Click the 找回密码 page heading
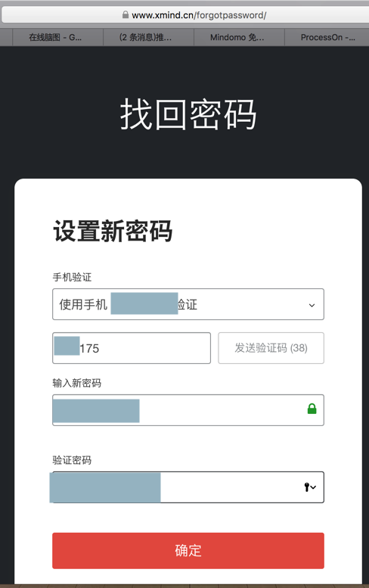The image size is (369, 588). coord(188,114)
